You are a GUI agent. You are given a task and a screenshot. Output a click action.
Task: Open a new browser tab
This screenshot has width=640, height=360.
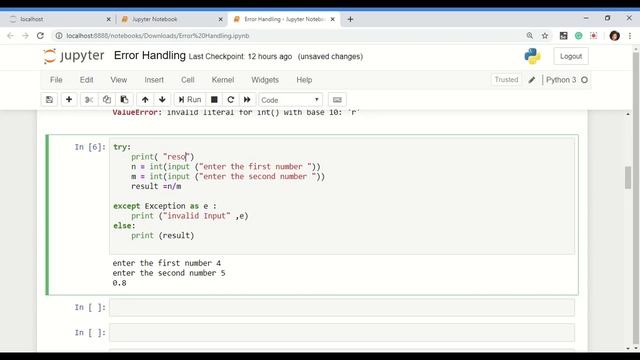click(350, 19)
